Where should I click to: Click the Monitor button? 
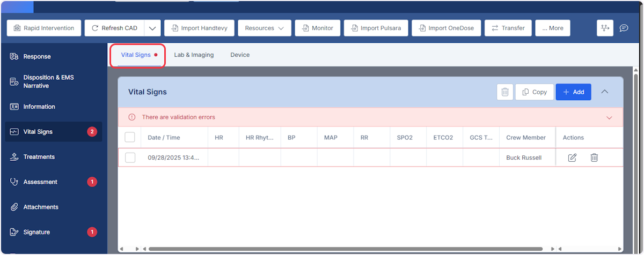click(x=317, y=28)
